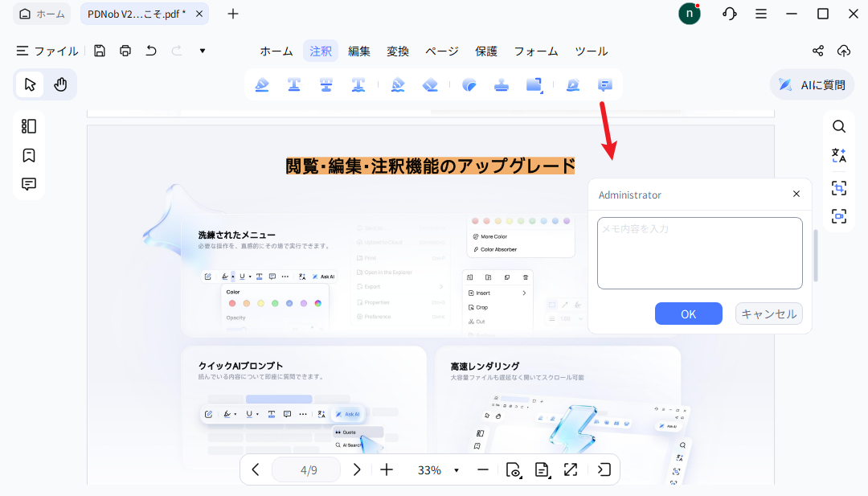
Task: Open the AI translate tool in right sidebar
Action: [x=839, y=156]
